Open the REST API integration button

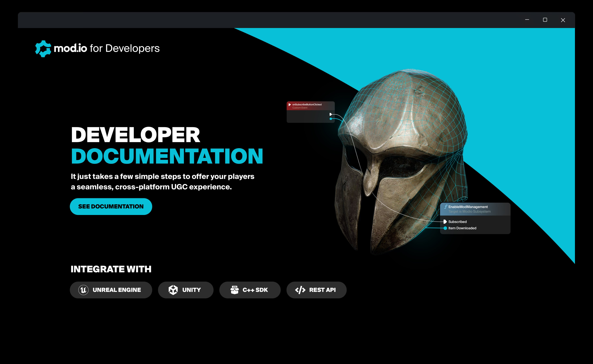pos(316,290)
